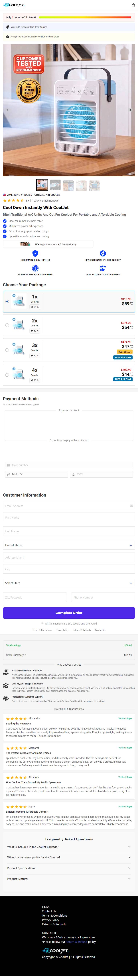
Task: Click the 100% satisfaction guarantee thumbs-up icon
Action: [x=103, y=268]
